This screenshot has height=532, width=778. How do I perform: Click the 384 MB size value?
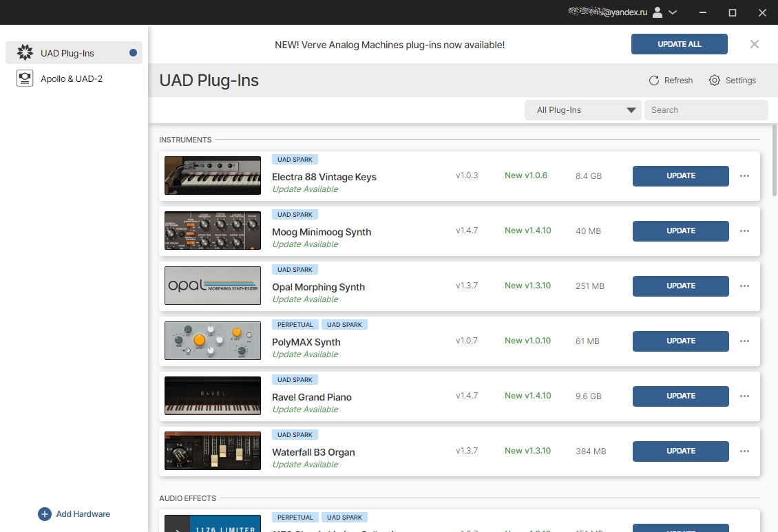pyautogui.click(x=591, y=451)
